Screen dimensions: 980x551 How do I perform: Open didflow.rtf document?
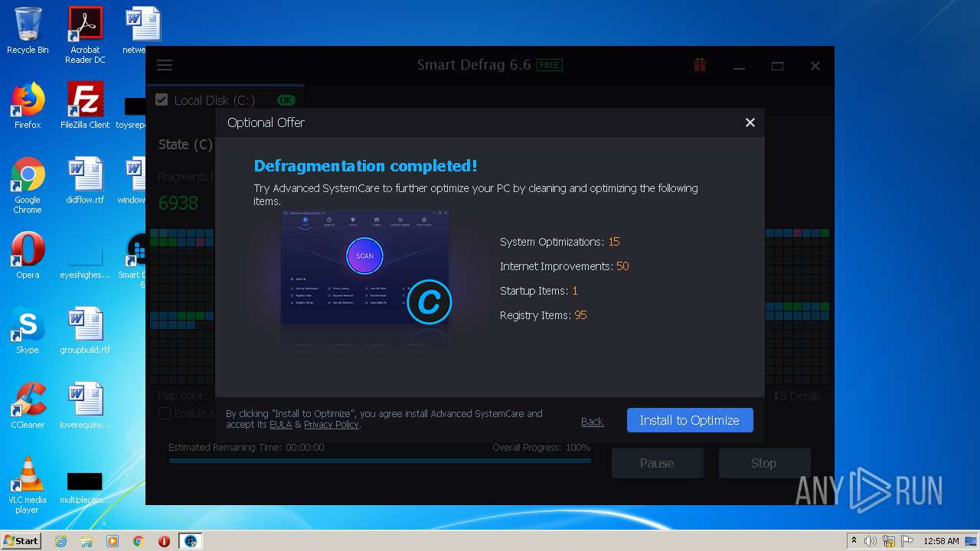click(85, 181)
